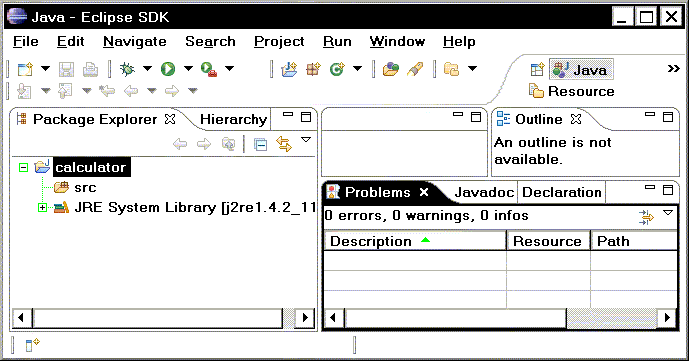Open the New wizard dropdown arrow

[45, 69]
